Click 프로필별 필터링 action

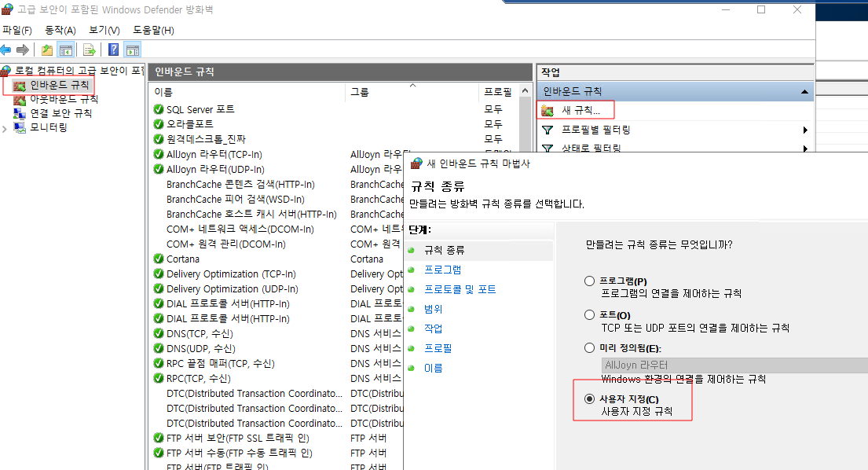click(595, 130)
